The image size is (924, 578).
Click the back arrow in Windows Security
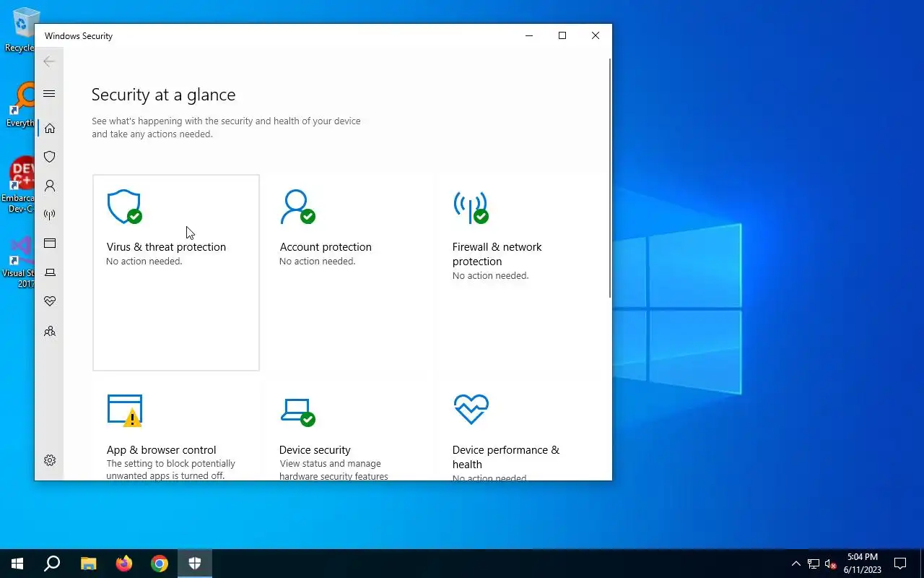[x=49, y=61]
